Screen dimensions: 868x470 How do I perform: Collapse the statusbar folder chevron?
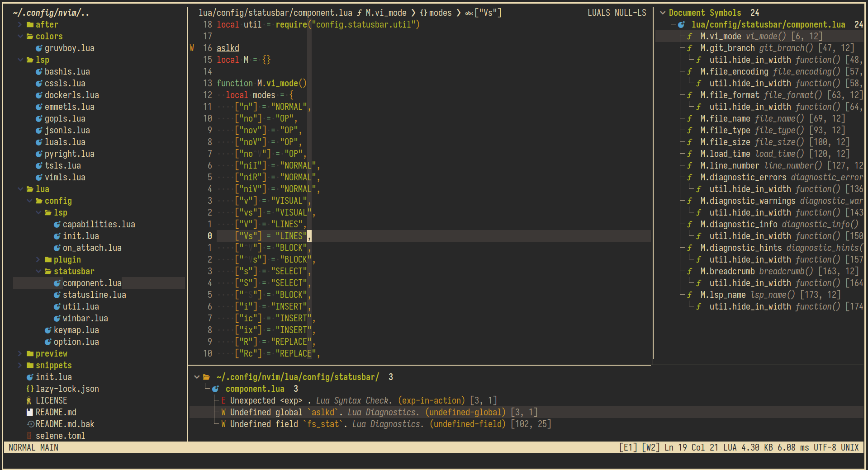(38, 271)
